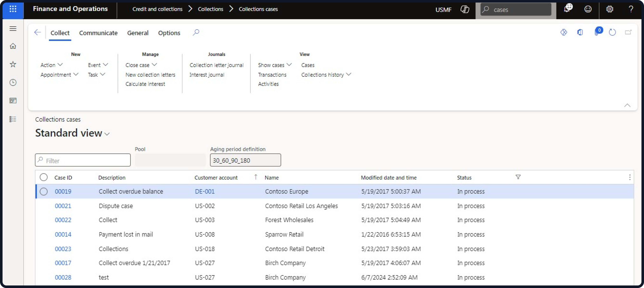Click the Open in Office icon
Viewport: 644px width, 288px height.
tap(580, 32)
